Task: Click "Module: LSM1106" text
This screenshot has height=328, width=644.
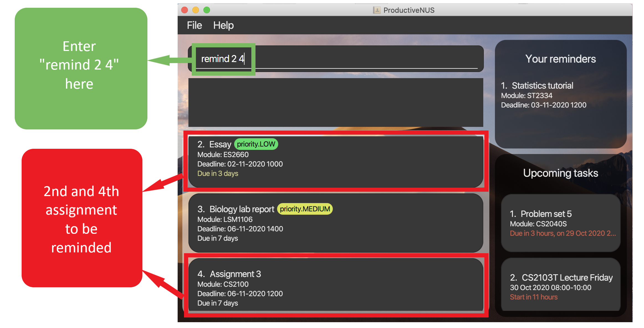Action: click(x=225, y=219)
